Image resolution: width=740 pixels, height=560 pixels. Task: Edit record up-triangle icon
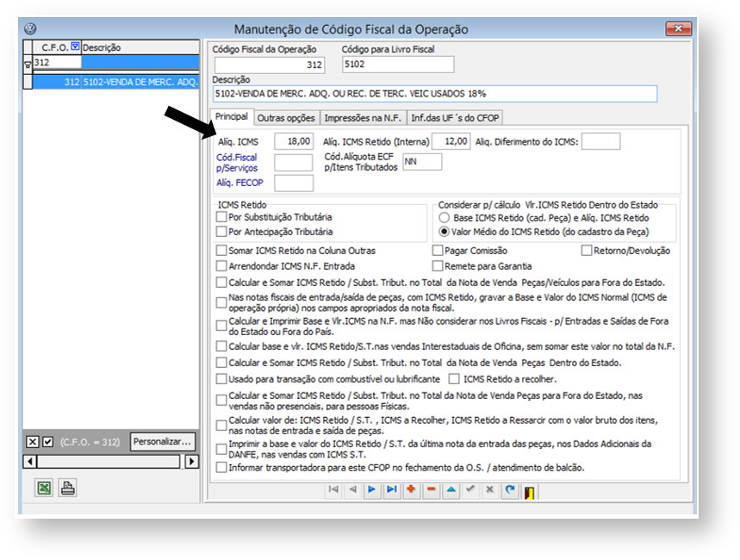point(451,489)
